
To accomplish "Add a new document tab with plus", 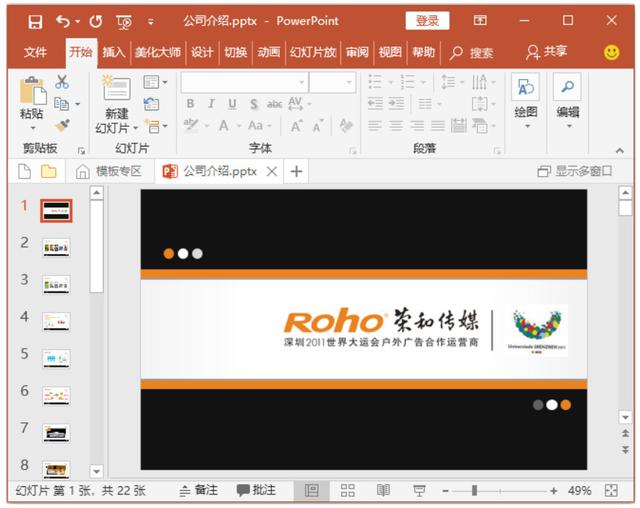I will 296,171.
